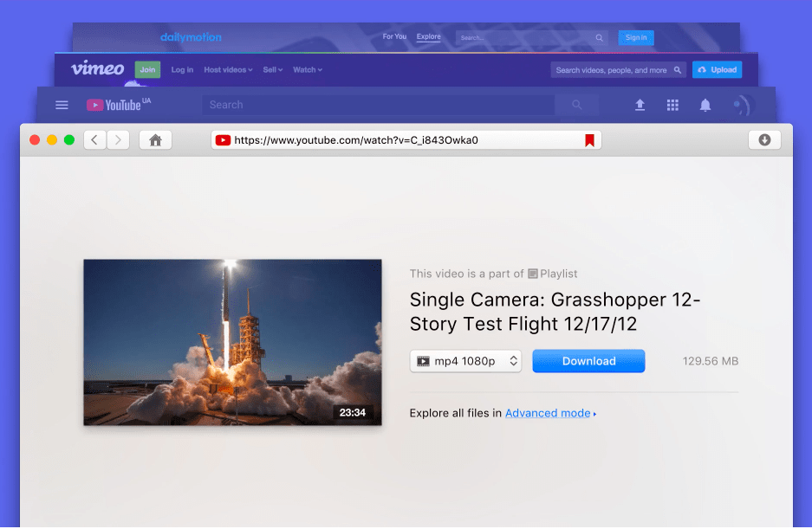812x529 pixels.
Task: Click the Vimeo Join button
Action: [147, 70]
